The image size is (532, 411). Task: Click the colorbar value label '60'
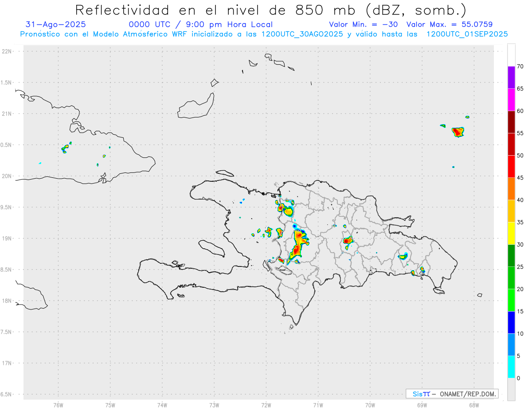(x=520, y=111)
